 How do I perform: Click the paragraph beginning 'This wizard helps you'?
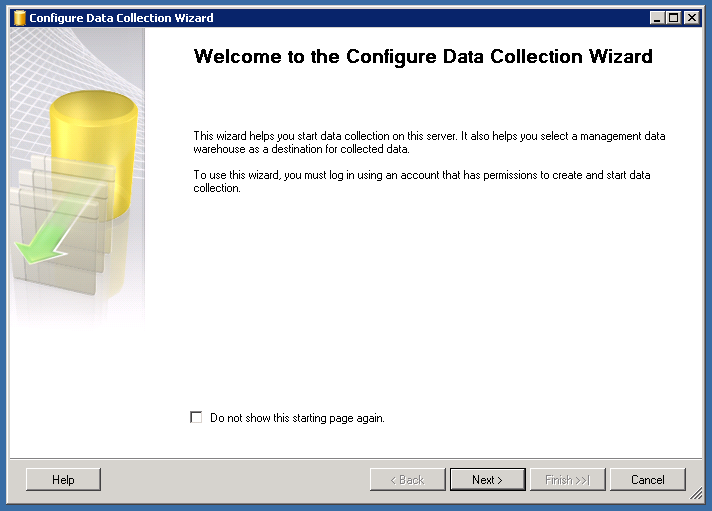tap(429, 142)
